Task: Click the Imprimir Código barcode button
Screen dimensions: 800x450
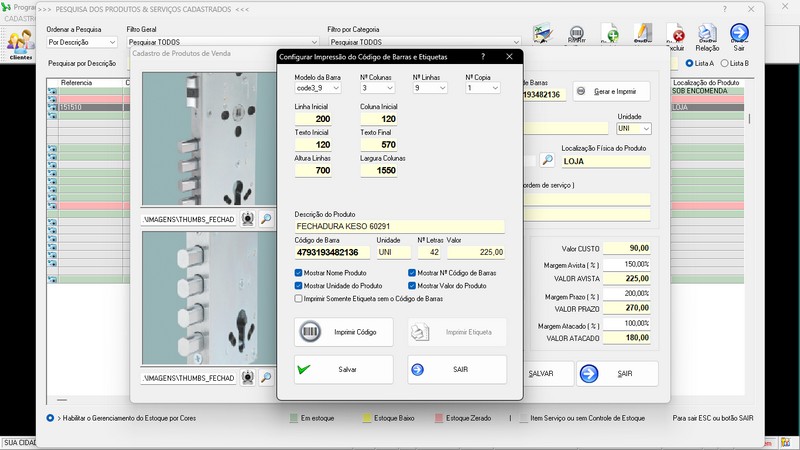Action: [343, 332]
